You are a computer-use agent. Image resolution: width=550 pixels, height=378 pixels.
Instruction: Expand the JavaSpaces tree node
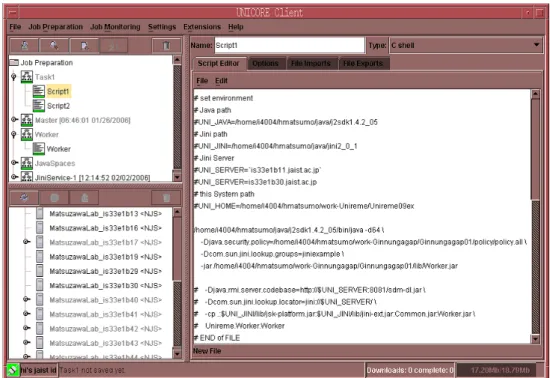(14, 163)
